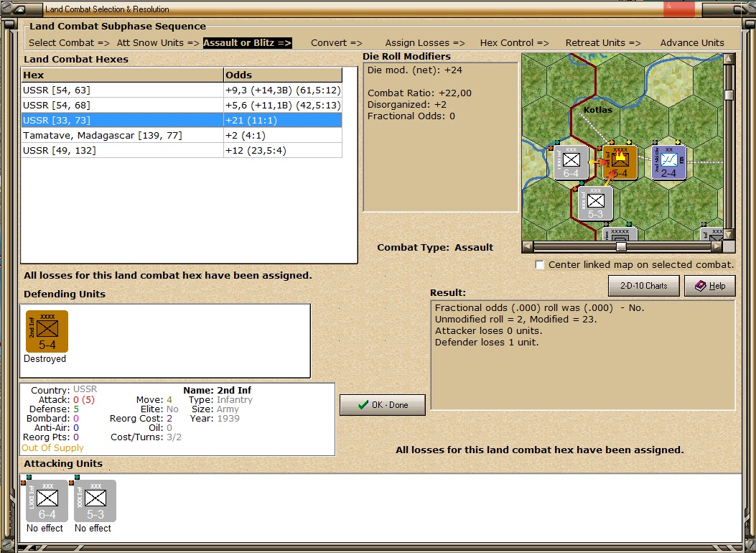The image size is (756, 553).
Task: Click the map scroll down arrow
Action: [729, 235]
